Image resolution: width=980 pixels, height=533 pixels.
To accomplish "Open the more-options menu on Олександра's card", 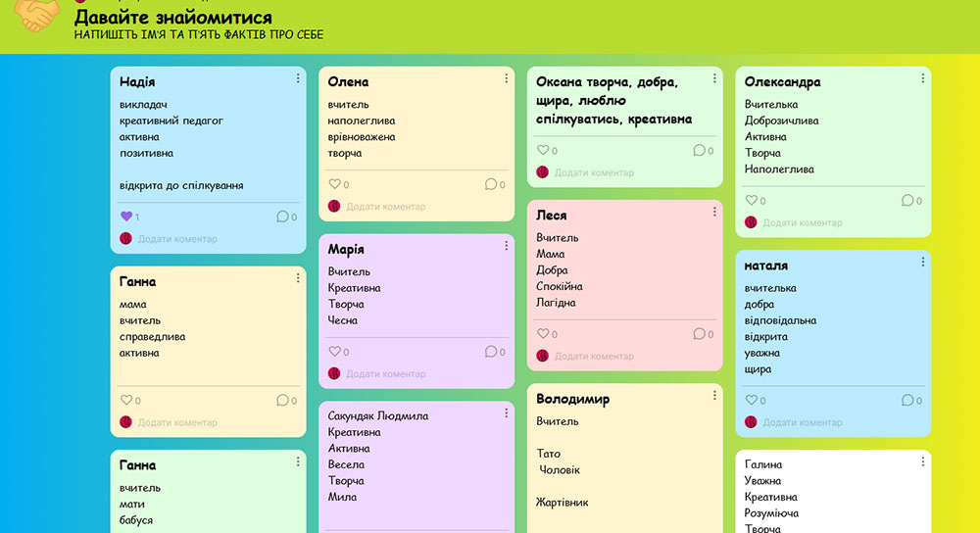I will coord(922,78).
